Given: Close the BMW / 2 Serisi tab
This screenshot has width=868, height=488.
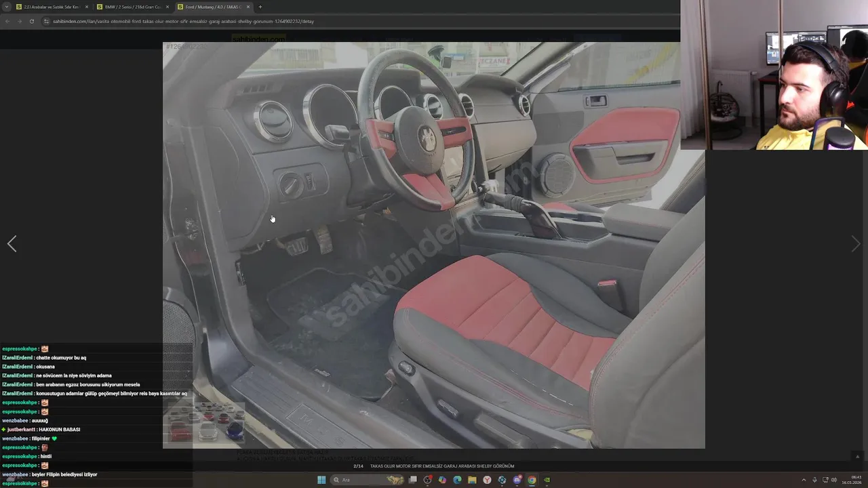Looking at the screenshot, I should pos(167,7).
